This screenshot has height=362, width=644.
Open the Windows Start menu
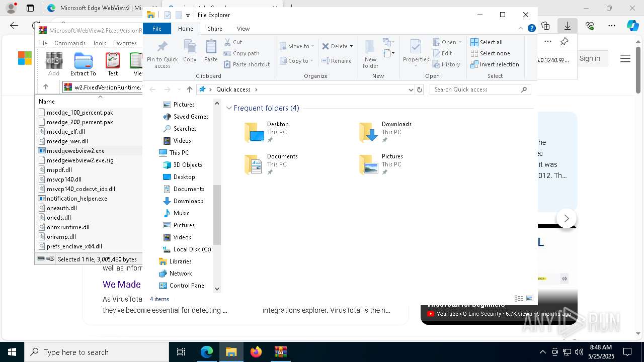pyautogui.click(x=12, y=352)
